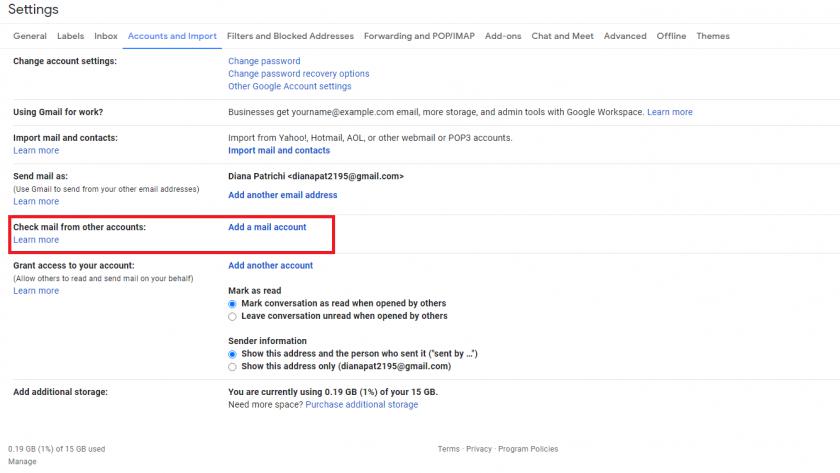This screenshot has width=840, height=473.
Task: Click Import mail and contacts link
Action: click(x=279, y=151)
